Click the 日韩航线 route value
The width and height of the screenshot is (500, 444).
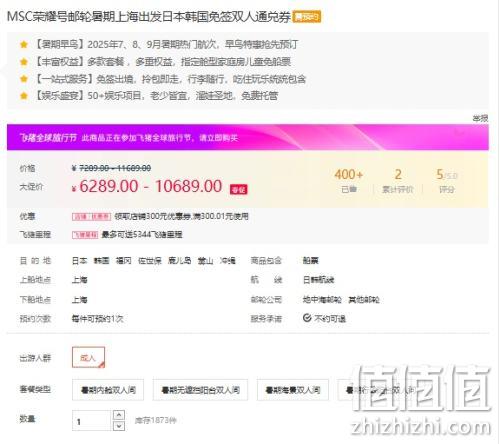click(x=318, y=280)
